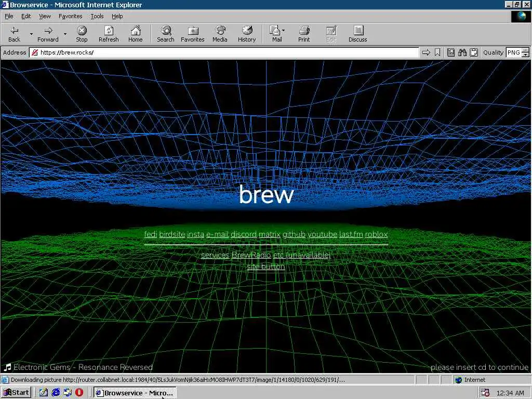Click the Internet zone status indicator
The width and height of the screenshot is (532, 399).
(470, 380)
